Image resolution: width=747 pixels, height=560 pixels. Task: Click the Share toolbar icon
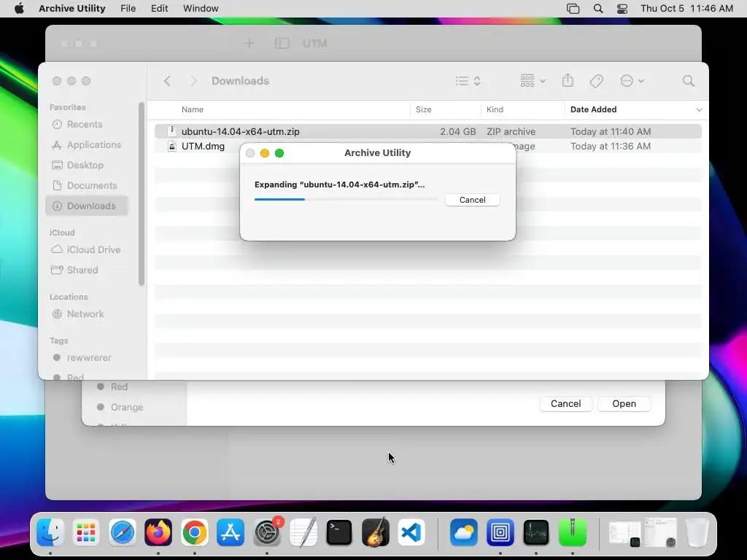click(x=568, y=80)
